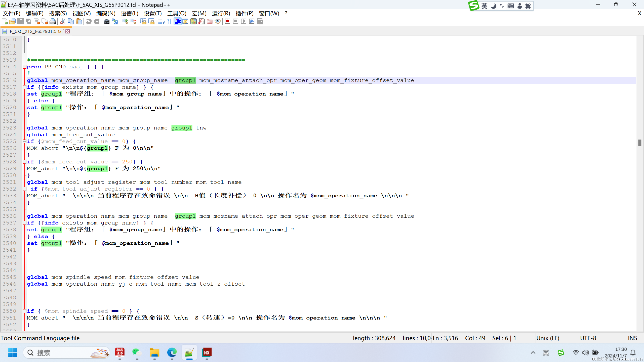Image resolution: width=644 pixels, height=362 pixels.
Task: Start macro recording with red dot
Action: point(228,21)
